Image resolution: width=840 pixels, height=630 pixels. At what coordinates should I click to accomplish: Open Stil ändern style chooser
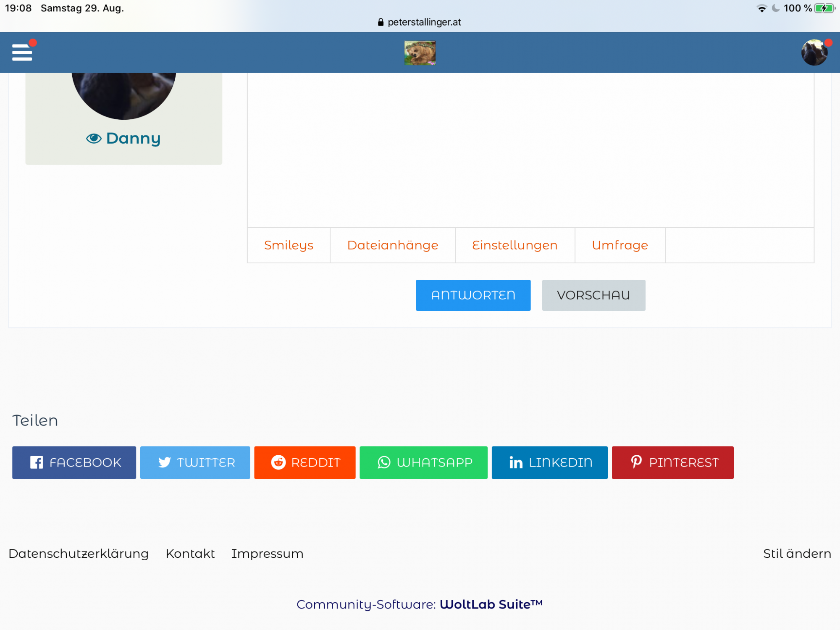tap(797, 554)
